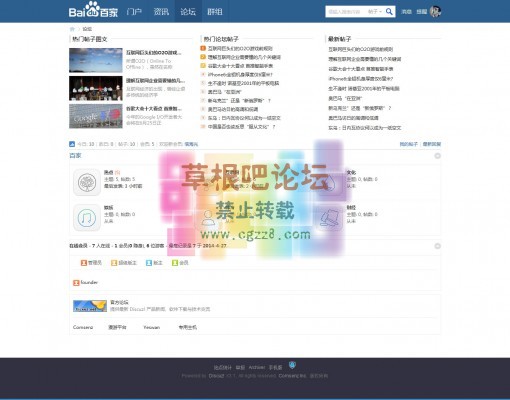Open the Comsenz friend link
Screen dimensions: 510x400
(83, 327)
